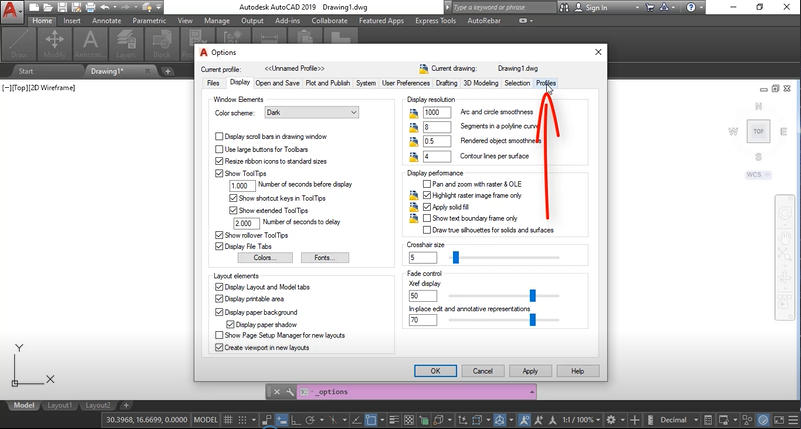Open the Open and Save tab

tap(277, 83)
